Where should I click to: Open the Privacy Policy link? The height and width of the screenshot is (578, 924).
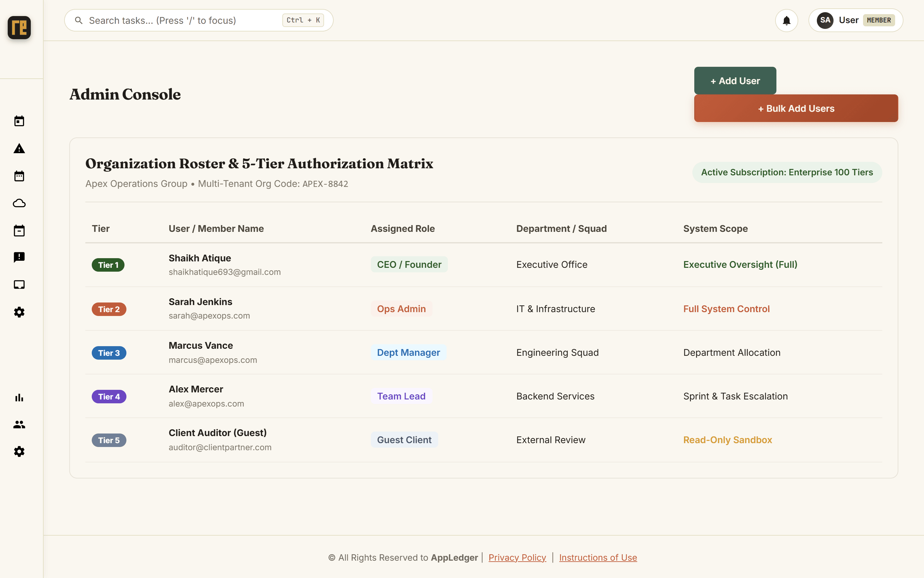point(518,557)
